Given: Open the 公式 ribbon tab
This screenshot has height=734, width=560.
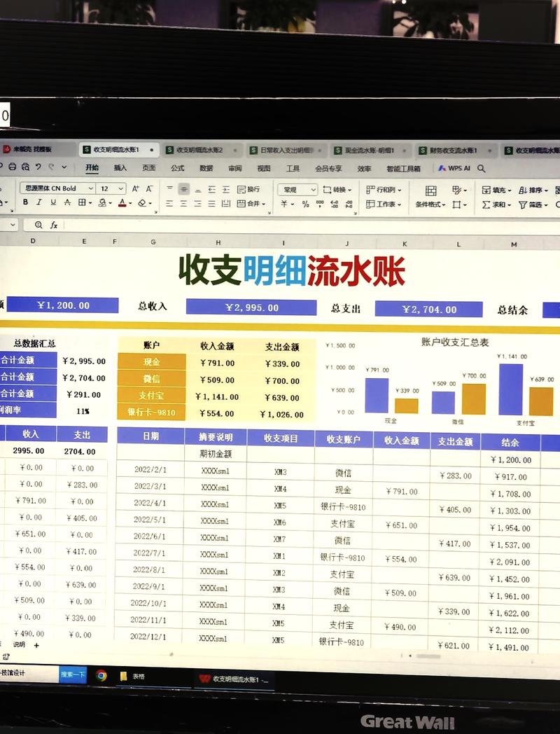Looking at the screenshot, I should pyautogui.click(x=177, y=168).
